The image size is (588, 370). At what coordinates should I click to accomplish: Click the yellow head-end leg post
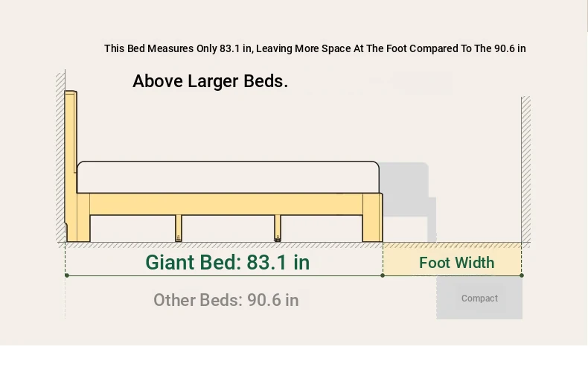coord(83,217)
